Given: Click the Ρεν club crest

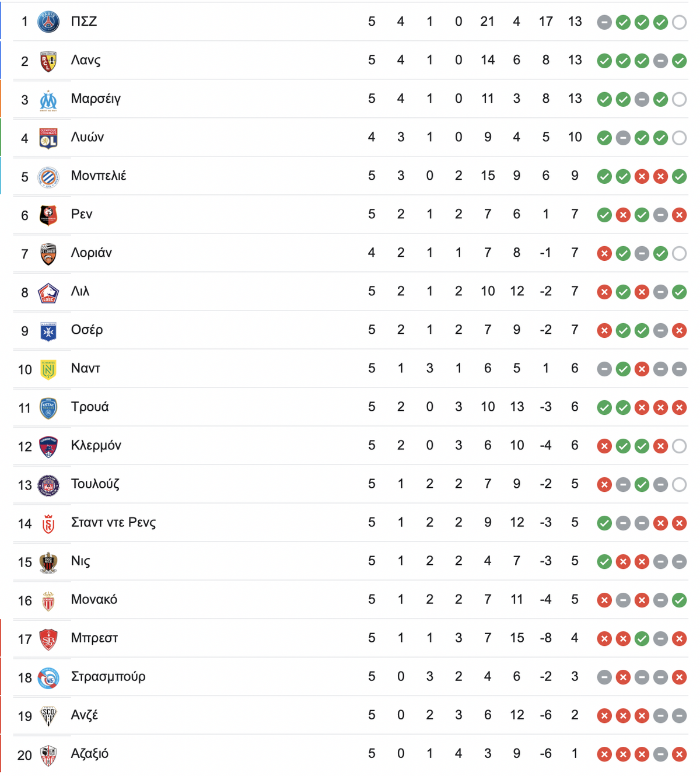Looking at the screenshot, I should click(x=48, y=214).
